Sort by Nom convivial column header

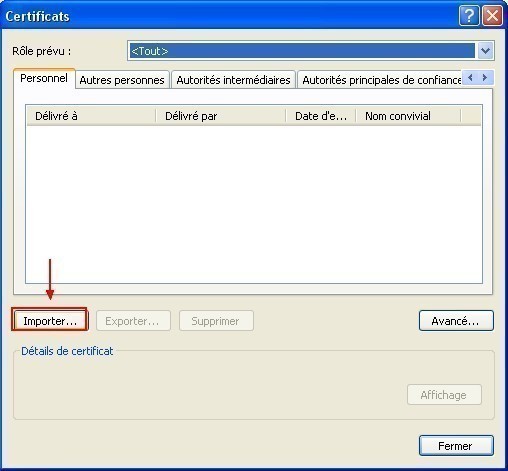[408, 116]
